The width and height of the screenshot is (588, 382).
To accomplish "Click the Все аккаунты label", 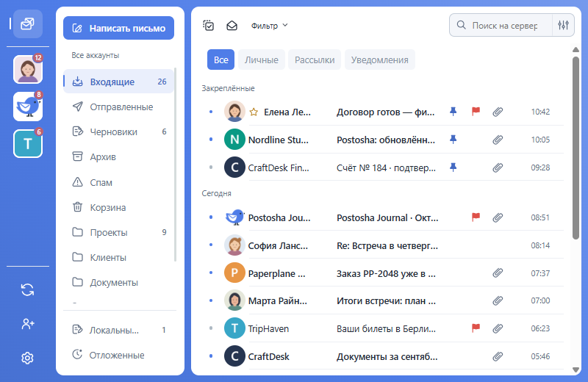I will [96, 55].
